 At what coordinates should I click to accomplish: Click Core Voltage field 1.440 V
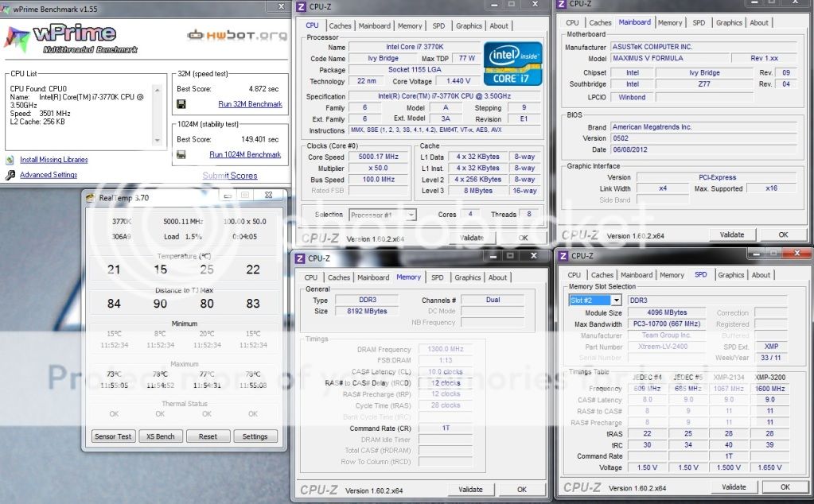tap(458, 81)
